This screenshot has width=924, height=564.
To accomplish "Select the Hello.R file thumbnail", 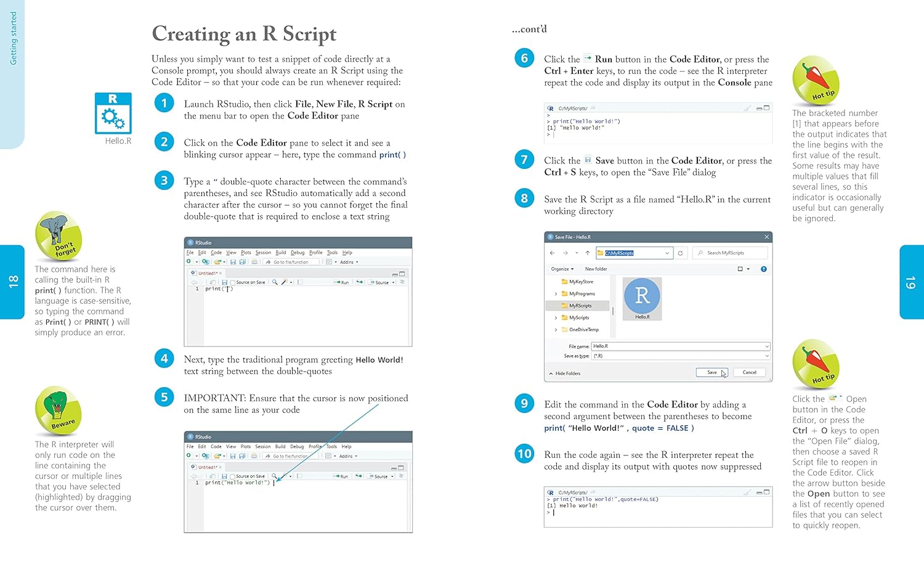I will [x=642, y=299].
